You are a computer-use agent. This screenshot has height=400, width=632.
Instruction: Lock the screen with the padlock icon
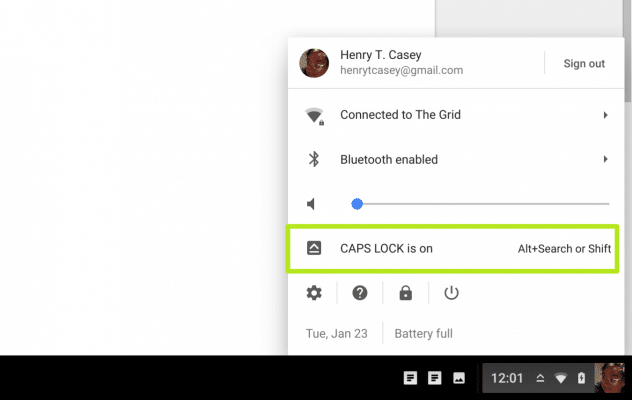click(405, 293)
